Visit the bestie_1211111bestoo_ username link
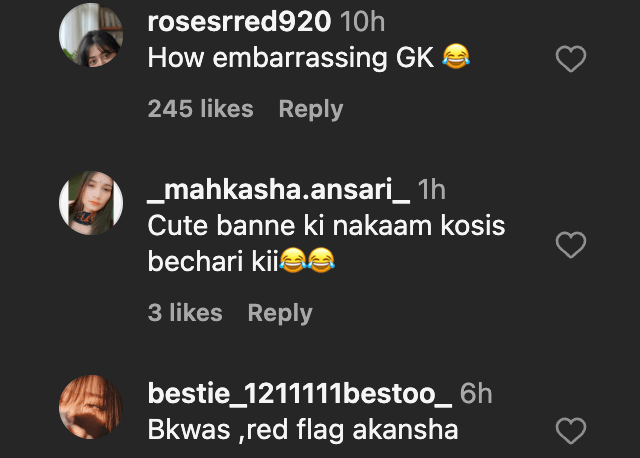Screen dimensions: 640x458 [x=299, y=394]
